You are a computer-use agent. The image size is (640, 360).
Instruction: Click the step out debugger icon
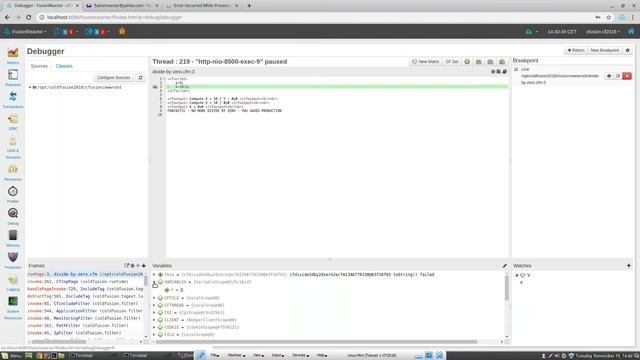502,62
